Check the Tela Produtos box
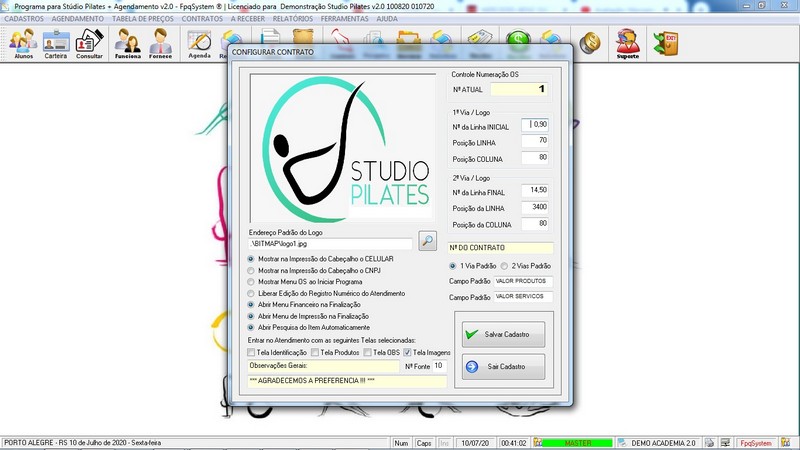 pos(315,353)
